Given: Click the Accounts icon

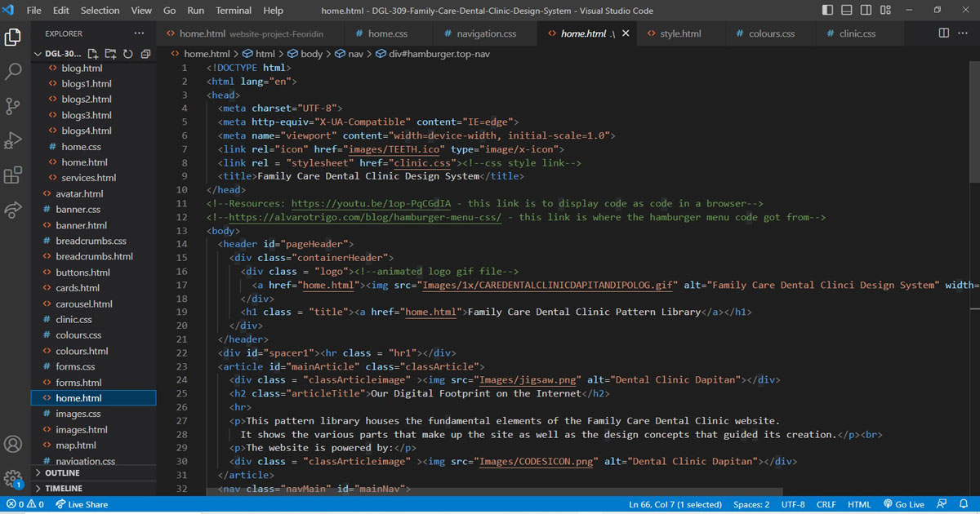Looking at the screenshot, I should [13, 445].
